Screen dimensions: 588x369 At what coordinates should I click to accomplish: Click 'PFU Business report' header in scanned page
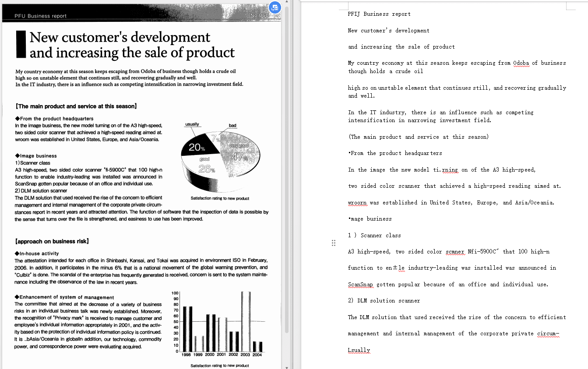[40, 16]
